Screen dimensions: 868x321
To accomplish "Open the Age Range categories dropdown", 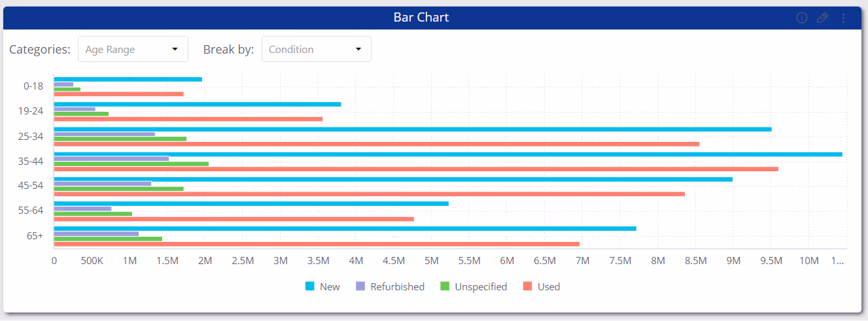I will [133, 49].
